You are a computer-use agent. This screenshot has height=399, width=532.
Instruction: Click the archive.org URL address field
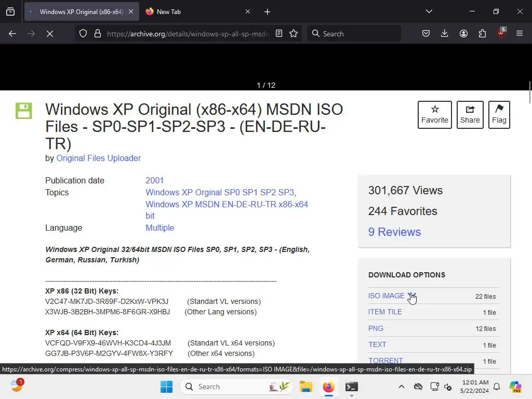click(x=188, y=34)
